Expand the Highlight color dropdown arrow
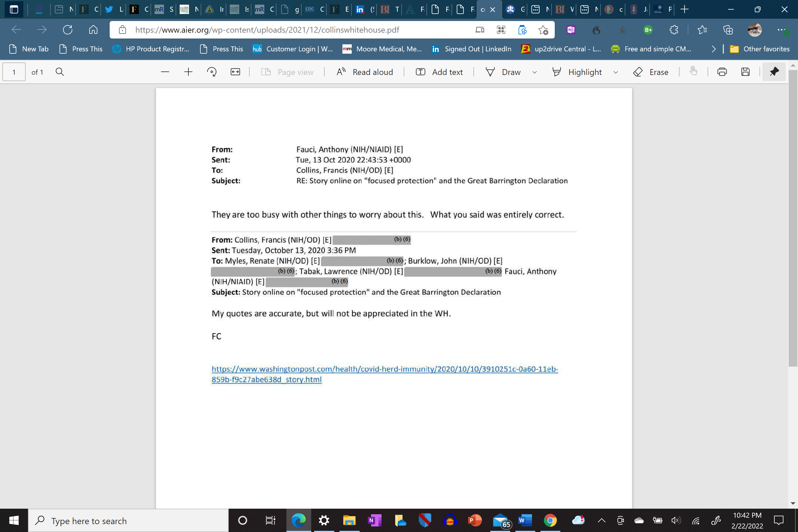This screenshot has width=798, height=532. point(616,72)
